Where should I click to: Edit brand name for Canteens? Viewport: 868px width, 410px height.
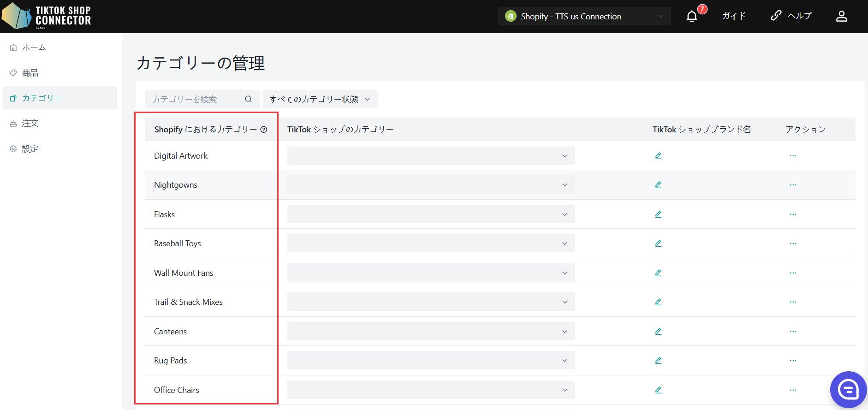(x=658, y=332)
